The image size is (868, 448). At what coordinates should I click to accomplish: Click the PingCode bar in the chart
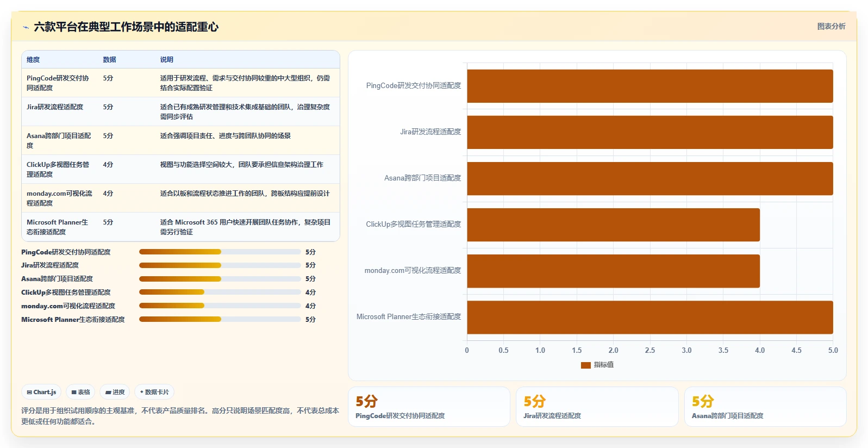click(650, 86)
